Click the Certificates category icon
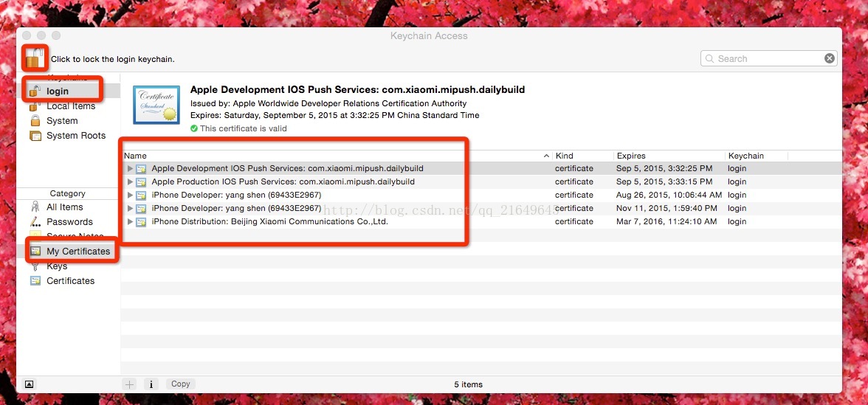Image resolution: width=868 pixels, height=405 pixels. coord(35,280)
